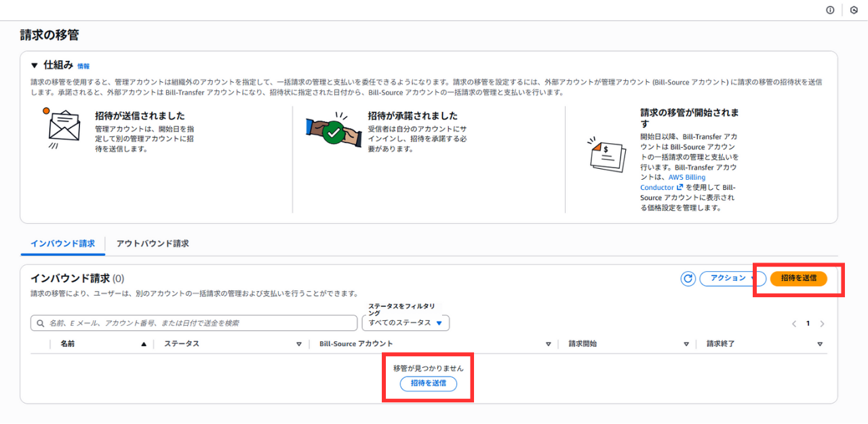
Task: Open the 情報 link next to 仕組み
Action: point(83,66)
